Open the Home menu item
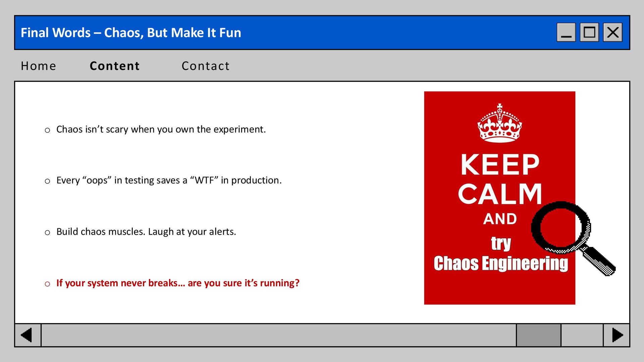 [39, 66]
